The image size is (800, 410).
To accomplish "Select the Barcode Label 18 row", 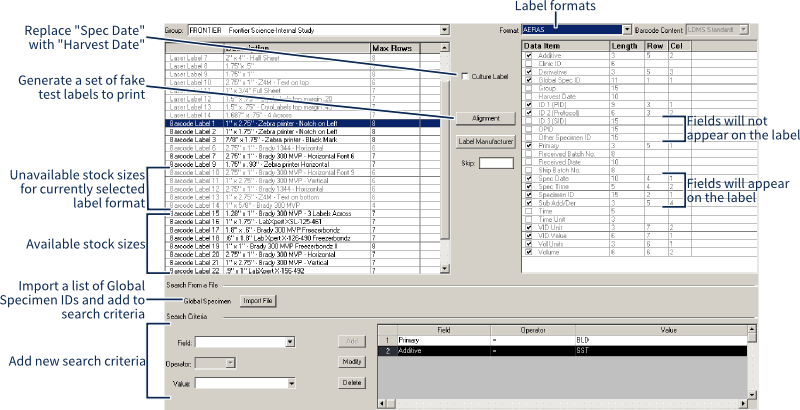I will pos(303,238).
